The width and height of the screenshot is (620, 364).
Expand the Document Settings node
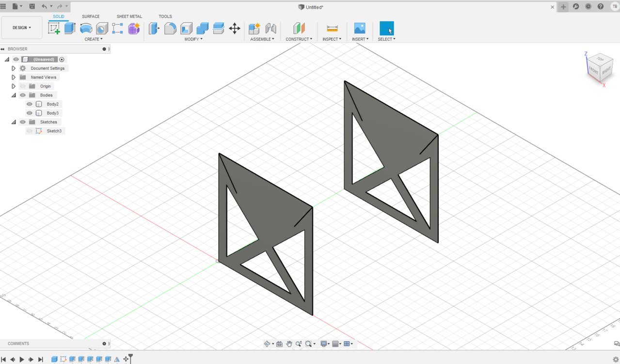click(14, 68)
